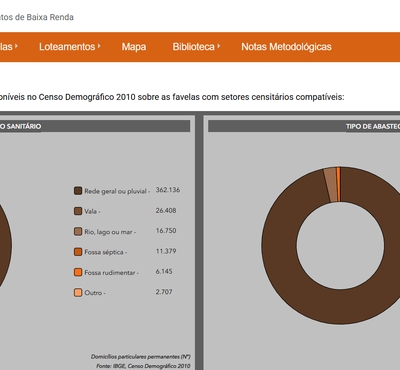Click the value 16.750
The width and height of the screenshot is (400, 370).
[x=166, y=231]
